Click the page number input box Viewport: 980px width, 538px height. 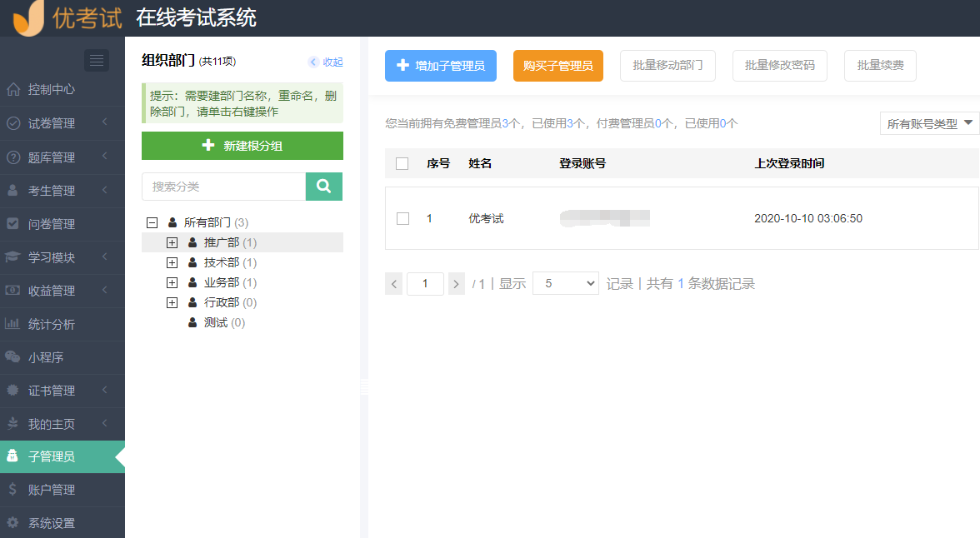[425, 284]
